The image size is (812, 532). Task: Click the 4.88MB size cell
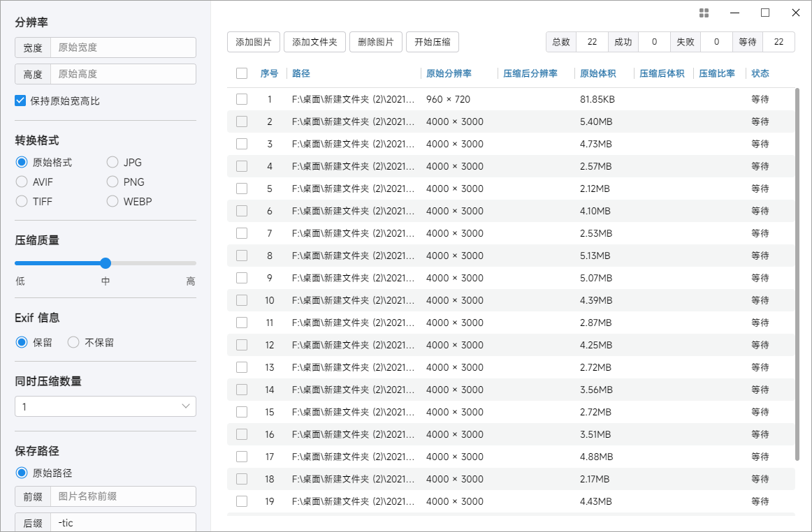tap(597, 457)
